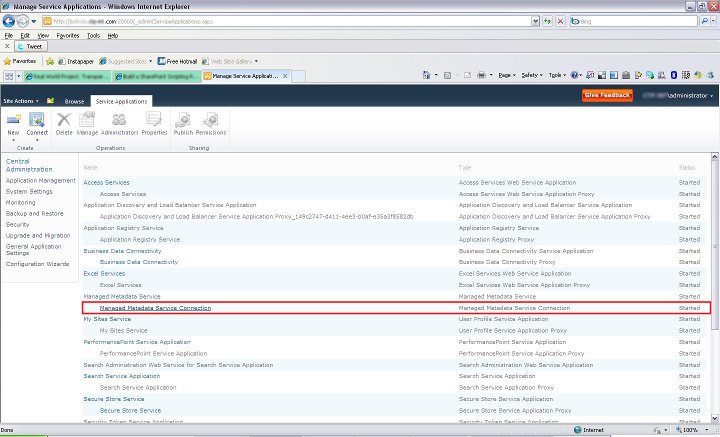Select the Service Applications ribbon tab

121,101
